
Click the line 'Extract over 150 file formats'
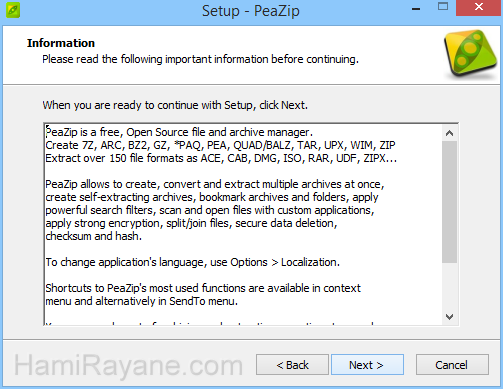(x=221, y=158)
